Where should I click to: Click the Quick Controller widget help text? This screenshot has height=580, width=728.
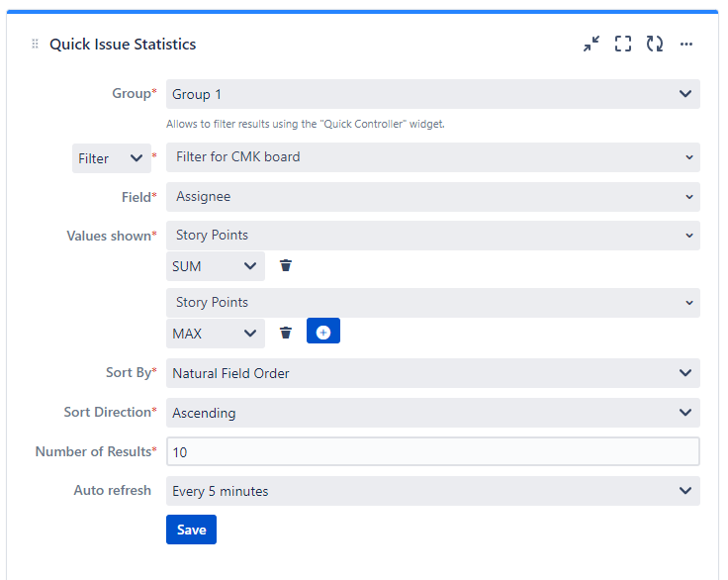pos(306,124)
